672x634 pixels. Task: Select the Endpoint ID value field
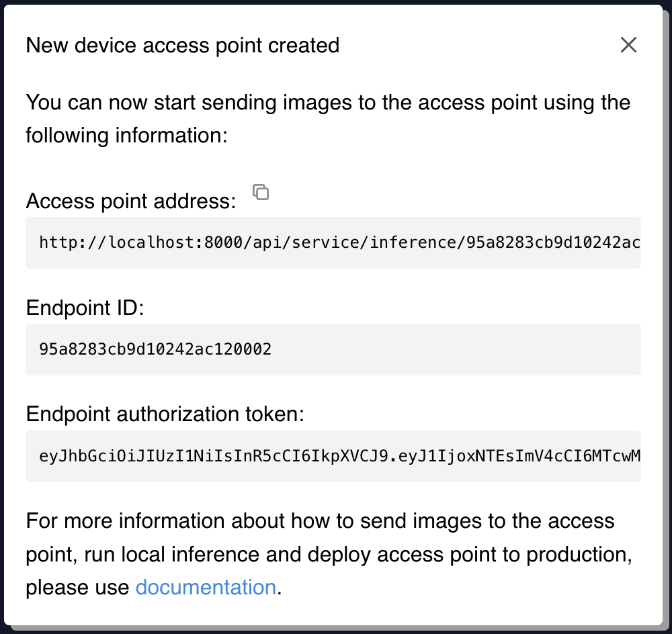click(333, 349)
